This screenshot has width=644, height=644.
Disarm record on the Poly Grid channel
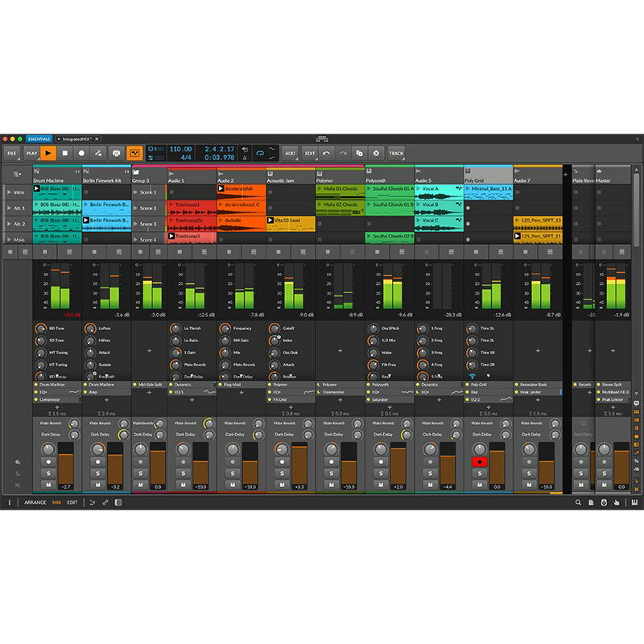pyautogui.click(x=480, y=462)
